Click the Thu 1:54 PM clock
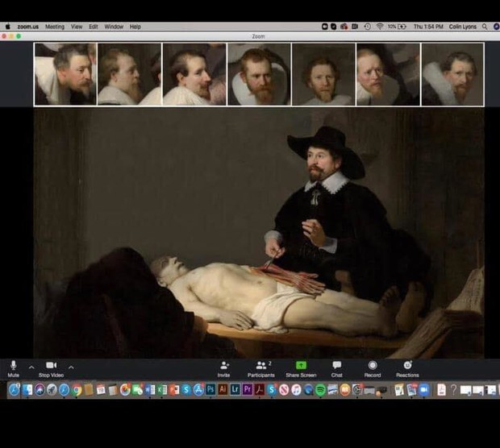Screen dimensions: 500x448 click(428, 27)
